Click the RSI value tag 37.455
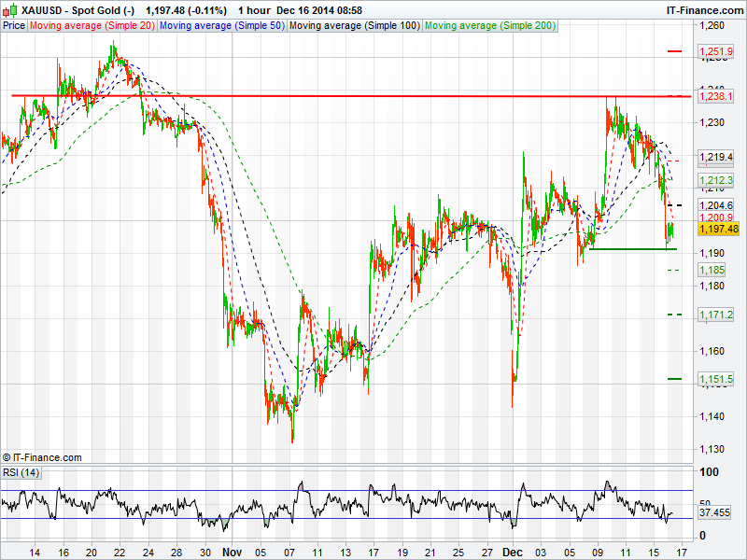 (x=717, y=512)
